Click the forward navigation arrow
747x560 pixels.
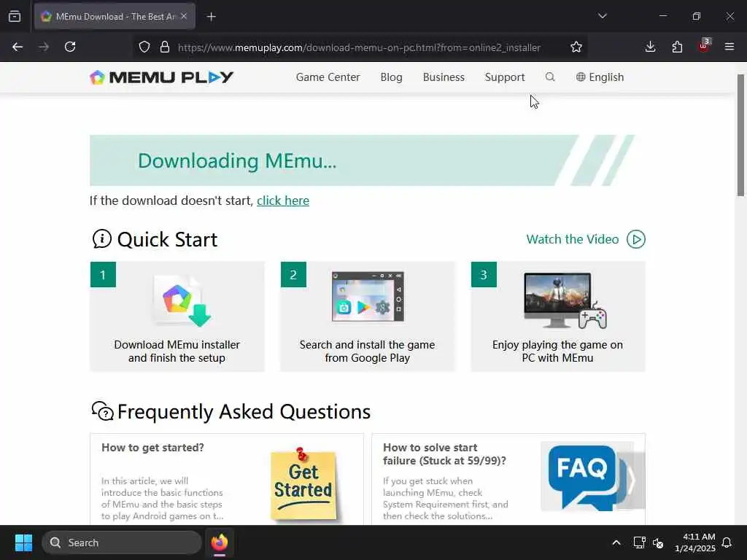pyautogui.click(x=44, y=47)
